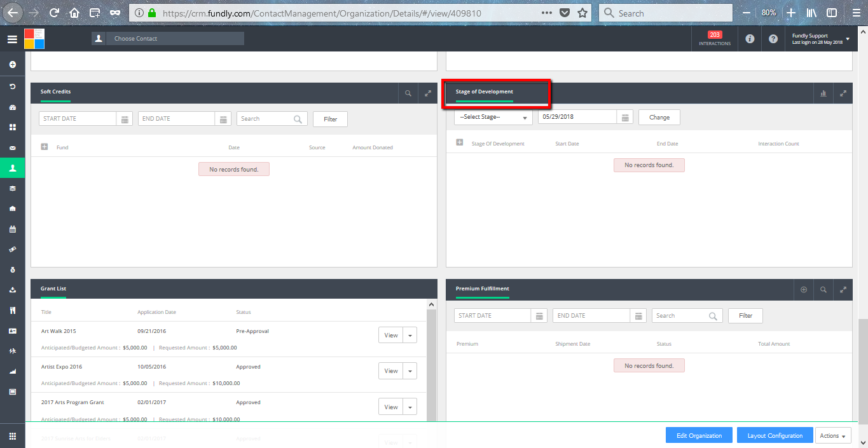Viewport: 868px width, 448px height.
Task: Click the Filter button in Premium Fulfillment
Action: point(745,316)
